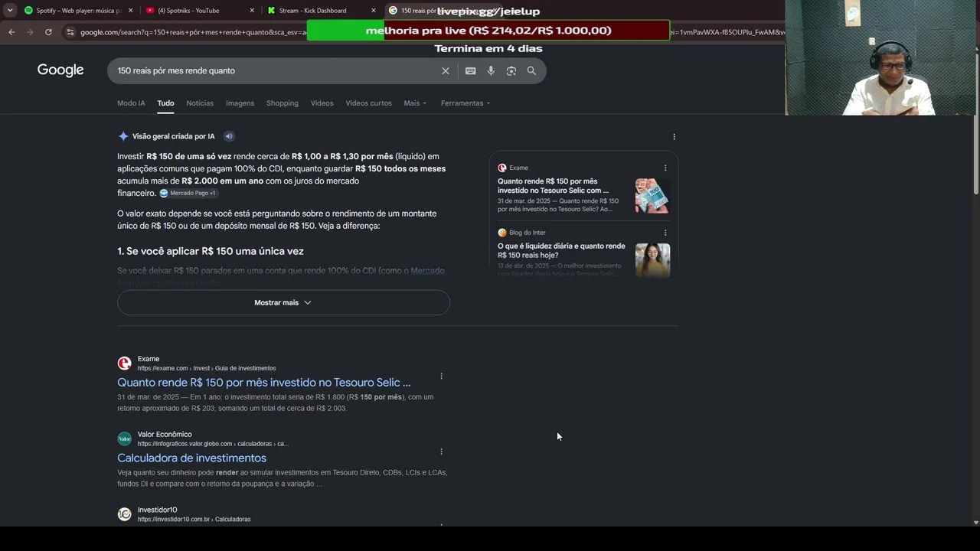
Task: Click heading '1. Se você aplicar R$ 150 uma única vez'
Action: click(211, 251)
